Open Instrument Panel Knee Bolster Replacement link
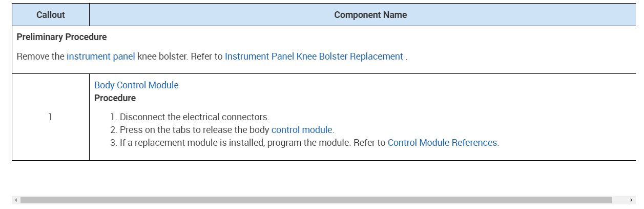This screenshot has width=644, height=209. pyautogui.click(x=314, y=56)
